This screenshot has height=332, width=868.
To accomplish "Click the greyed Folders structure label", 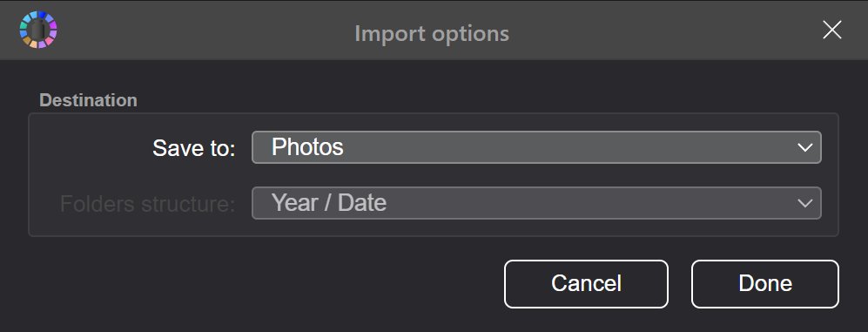I will (x=148, y=204).
